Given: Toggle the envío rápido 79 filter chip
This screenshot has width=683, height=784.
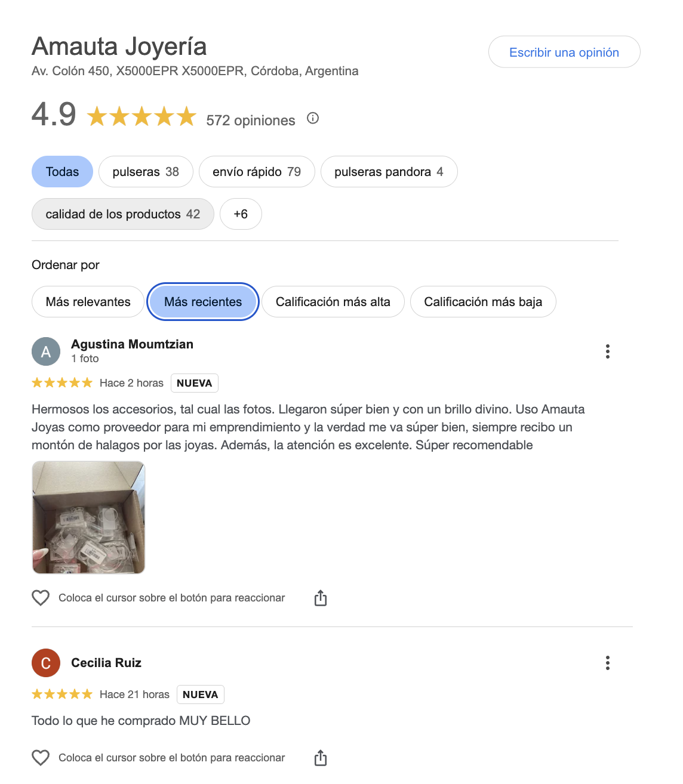Looking at the screenshot, I should pos(257,172).
